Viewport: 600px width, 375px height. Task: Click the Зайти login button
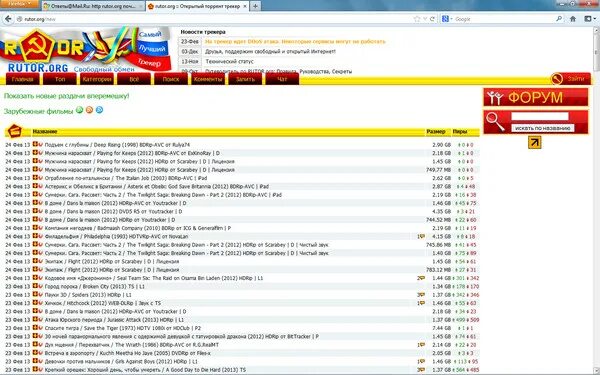coord(571,79)
